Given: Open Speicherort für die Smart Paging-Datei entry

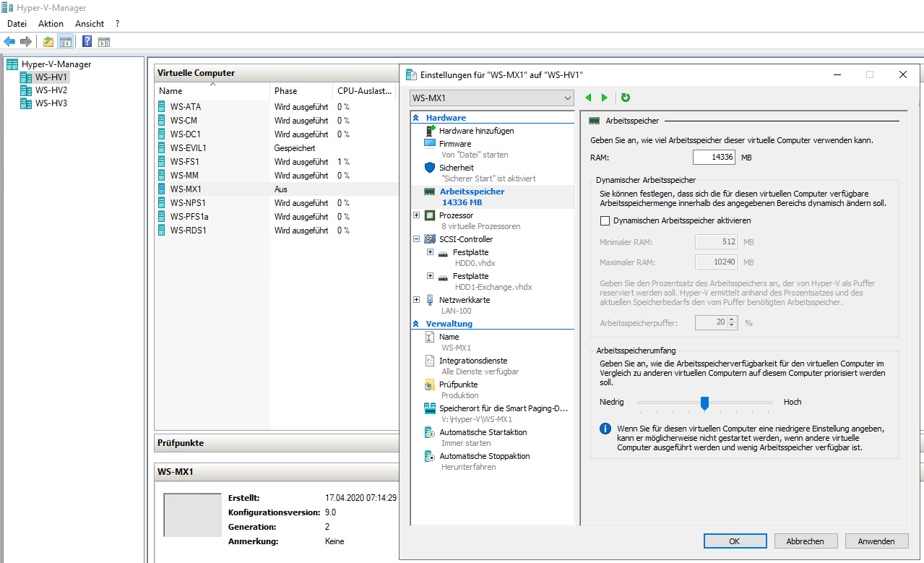Looking at the screenshot, I should coord(504,408).
